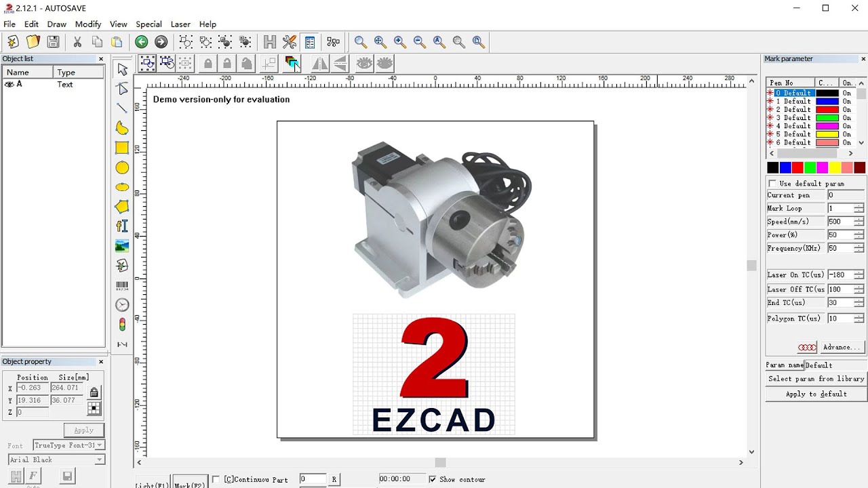Select the Node edit tool
Screen dimensions: 868x488
[x=122, y=89]
